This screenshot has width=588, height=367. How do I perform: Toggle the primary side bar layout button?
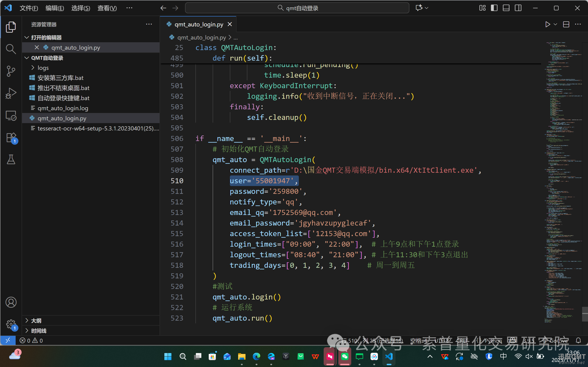click(x=494, y=8)
